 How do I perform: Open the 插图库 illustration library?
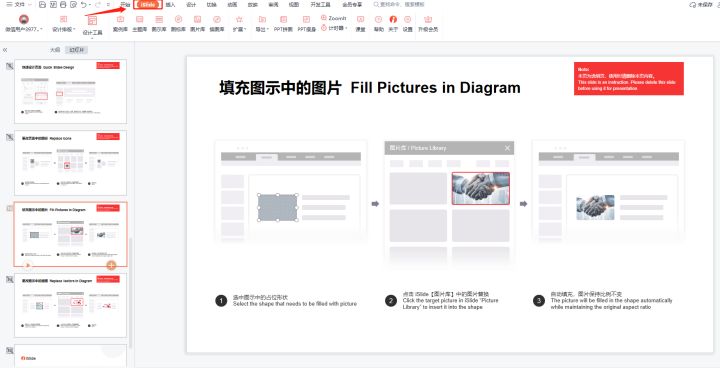(x=217, y=23)
